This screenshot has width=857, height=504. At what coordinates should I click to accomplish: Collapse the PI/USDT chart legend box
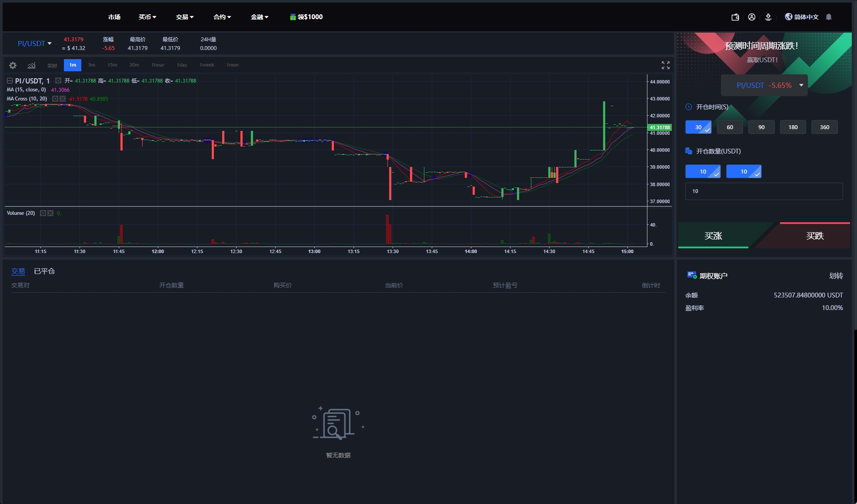pos(10,81)
